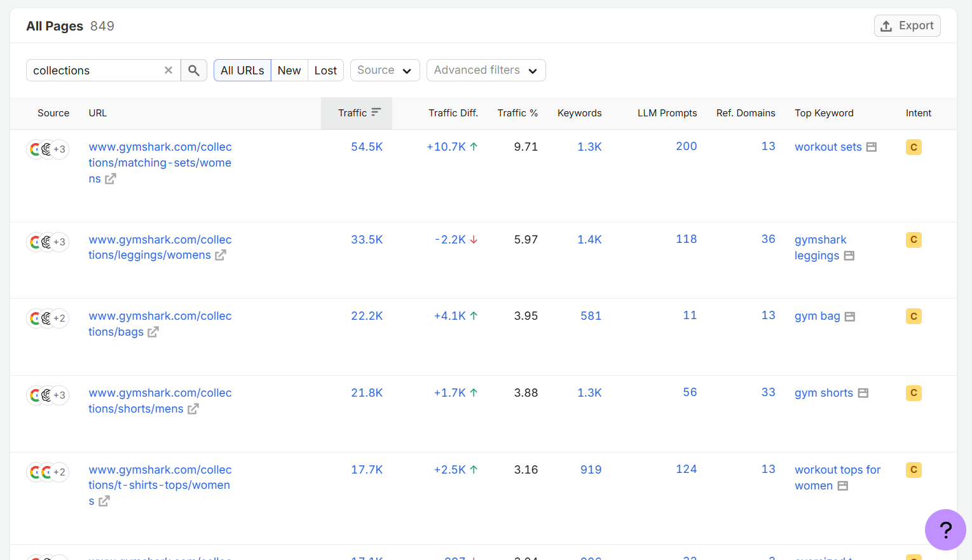Click LLM prompts value 124
The image size is (972, 560).
(x=687, y=469)
